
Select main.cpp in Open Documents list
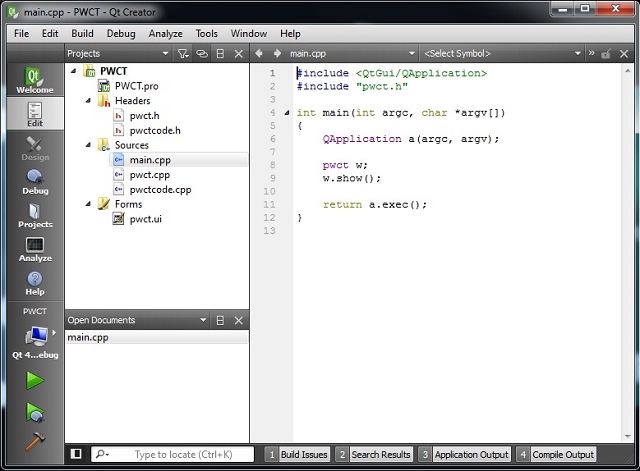click(x=156, y=338)
